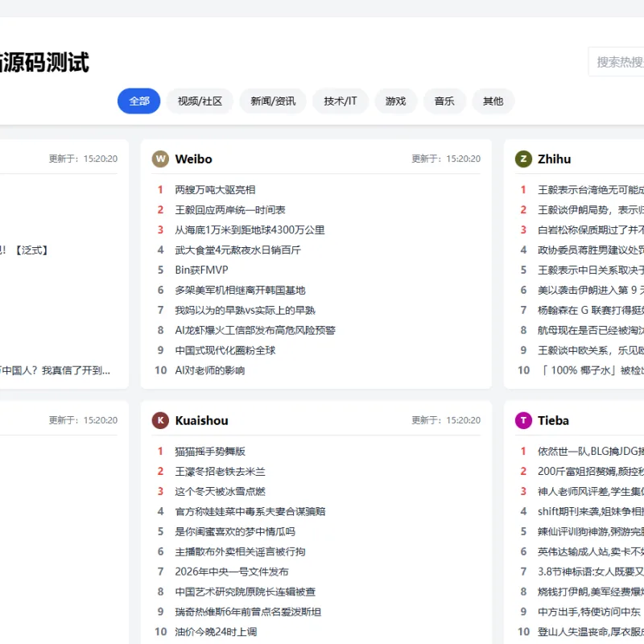
Task: Open Zhihu topic 美以袭击伊朗进入第 9 天
Action: tap(591, 290)
